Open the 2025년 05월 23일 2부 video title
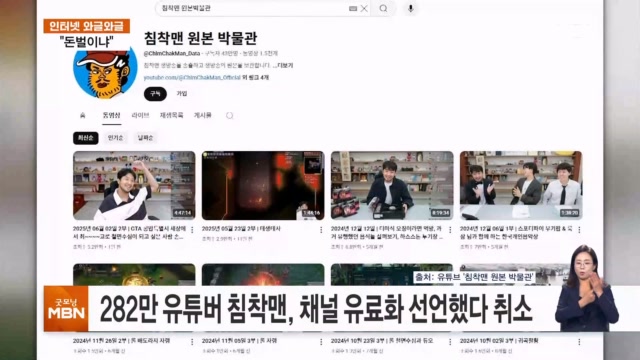The width and height of the screenshot is (640, 360). pyautogui.click(x=241, y=229)
